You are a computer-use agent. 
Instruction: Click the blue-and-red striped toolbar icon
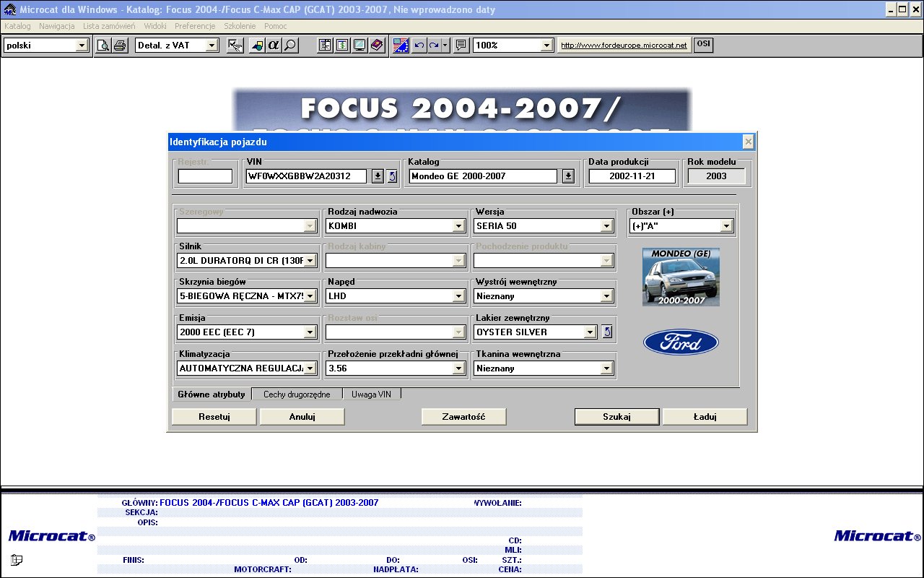click(x=401, y=46)
